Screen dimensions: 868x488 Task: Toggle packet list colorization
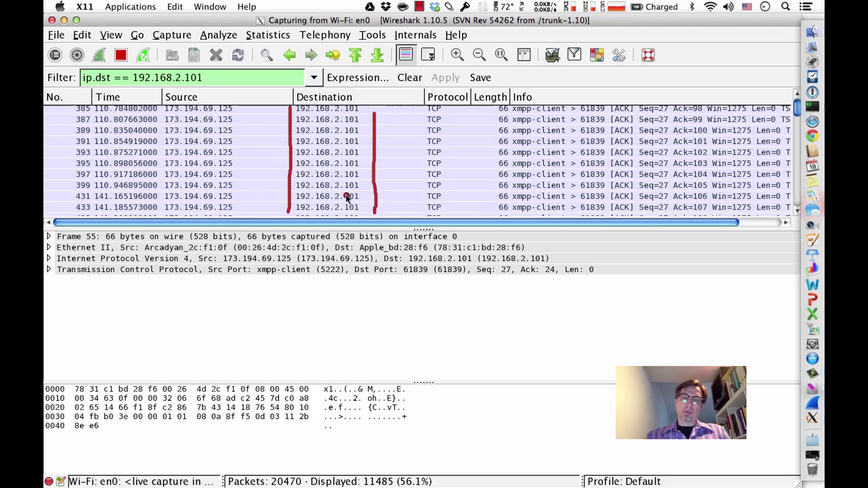(x=406, y=55)
